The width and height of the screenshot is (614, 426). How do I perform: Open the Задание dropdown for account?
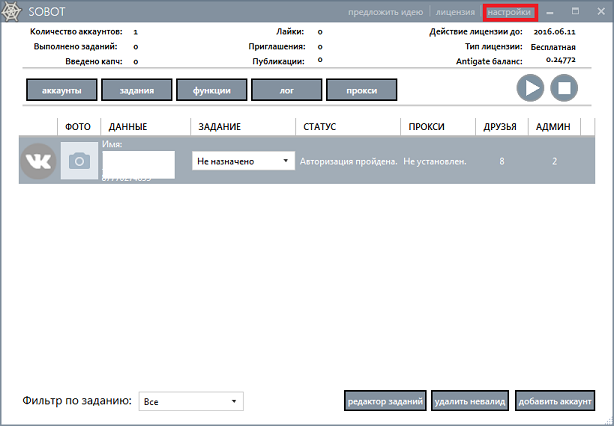click(x=243, y=161)
